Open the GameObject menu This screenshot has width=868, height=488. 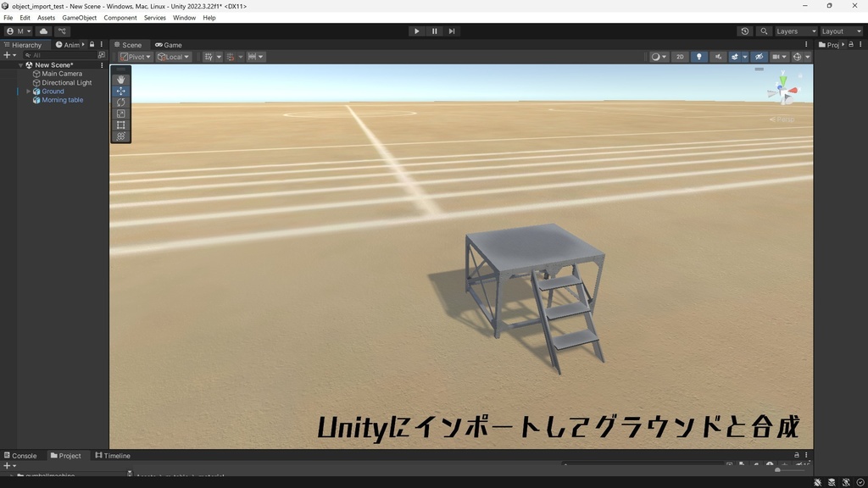[78, 17]
